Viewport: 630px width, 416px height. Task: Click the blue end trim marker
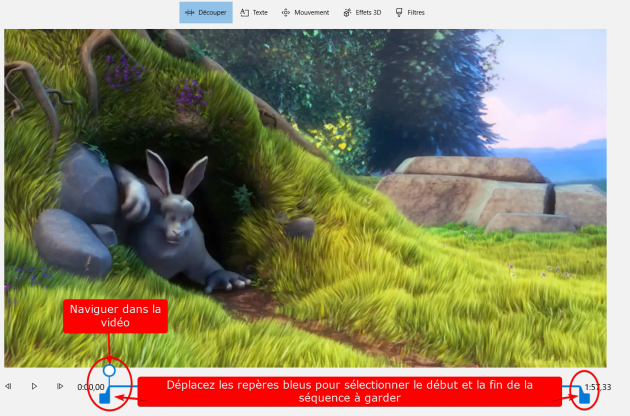coord(584,398)
